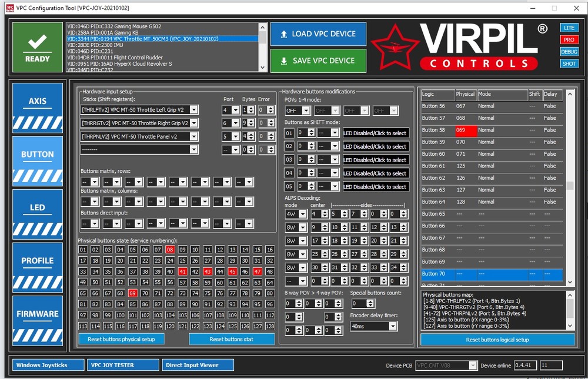Open Windows Joysticks panel
The width and height of the screenshot is (588, 379).
(48, 365)
